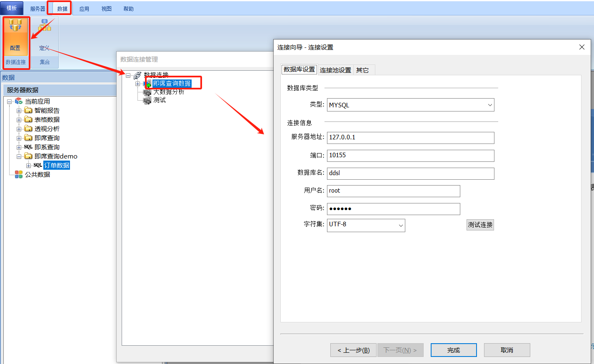Expand the 智能报告 folder node
Screen dimensions: 594x364
(x=19, y=111)
